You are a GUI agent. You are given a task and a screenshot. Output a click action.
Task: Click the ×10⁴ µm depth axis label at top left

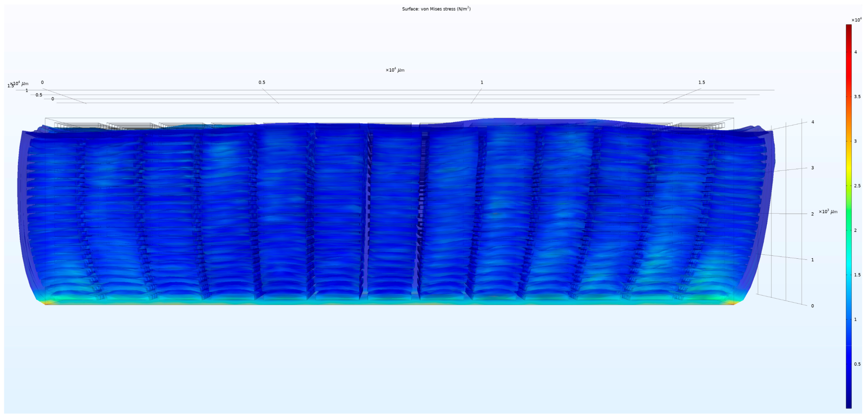(x=20, y=84)
